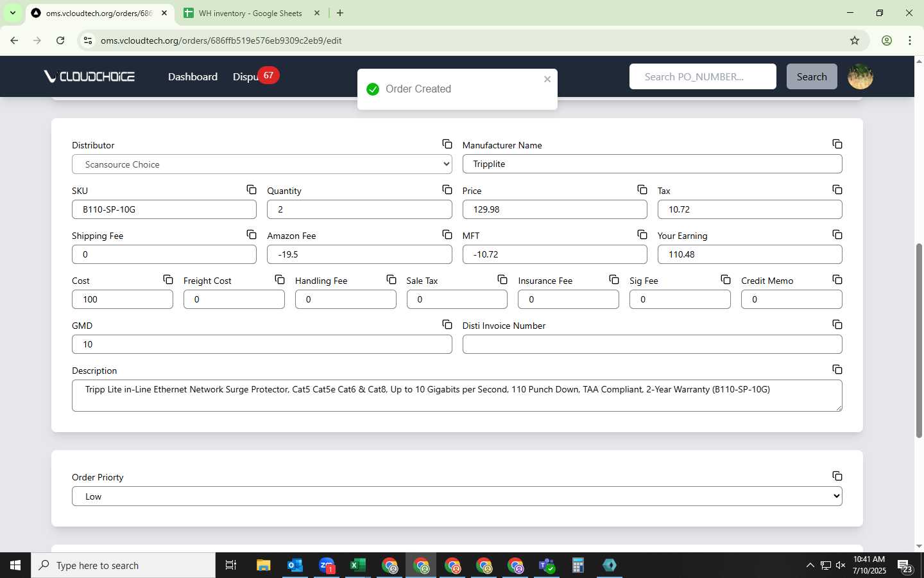Click the Search button
This screenshot has width=924, height=578.
point(812,76)
